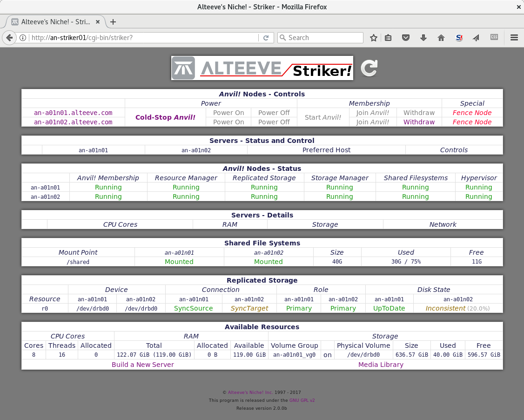Image resolution: width=524 pixels, height=420 pixels.
Task: Open the downloads arrow icon
Action: [423, 38]
